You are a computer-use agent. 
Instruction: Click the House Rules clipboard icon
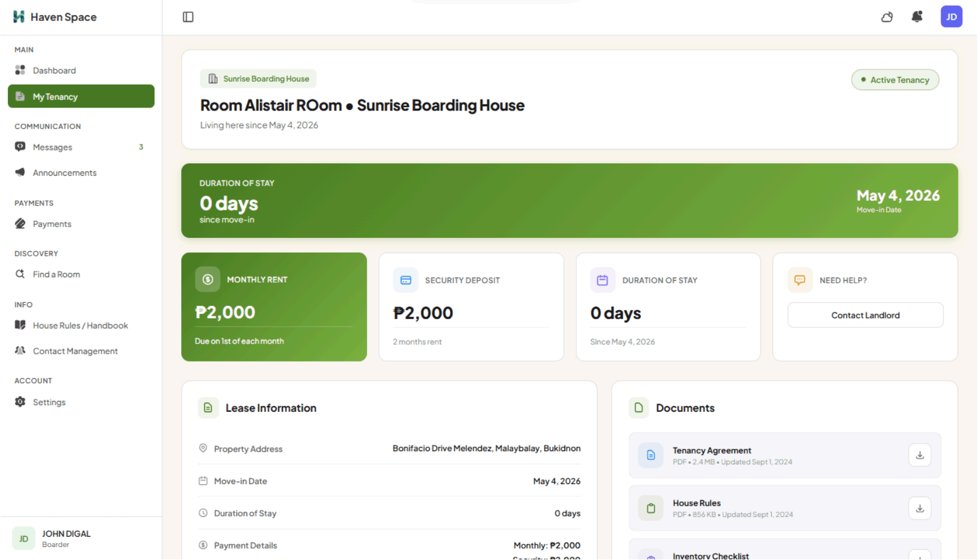pos(651,509)
